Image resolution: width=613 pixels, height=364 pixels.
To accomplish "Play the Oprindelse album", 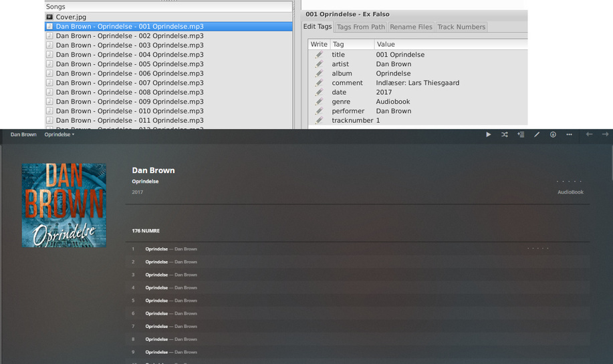I will [x=488, y=134].
